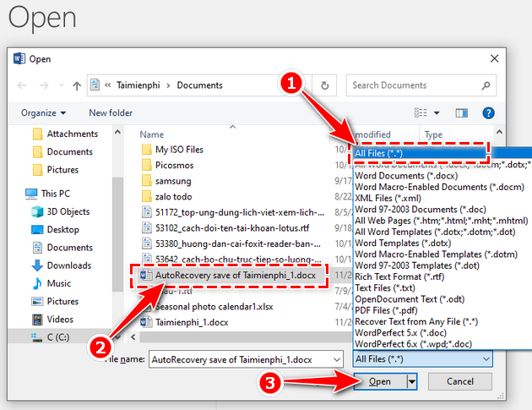Click the Back navigation arrow
532x410 pixels.
tap(22, 85)
